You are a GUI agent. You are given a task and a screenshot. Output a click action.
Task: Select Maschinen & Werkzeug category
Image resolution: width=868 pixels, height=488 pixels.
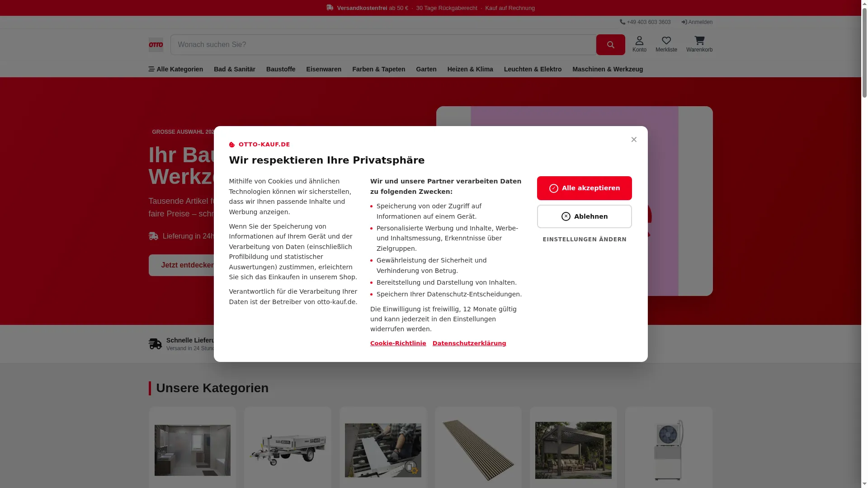pos(608,69)
